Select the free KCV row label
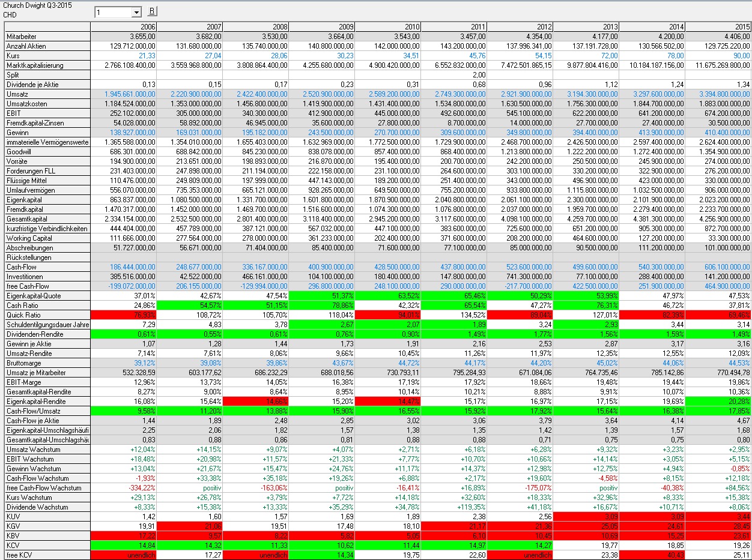Viewport: 752px width, 560px height. [47, 555]
